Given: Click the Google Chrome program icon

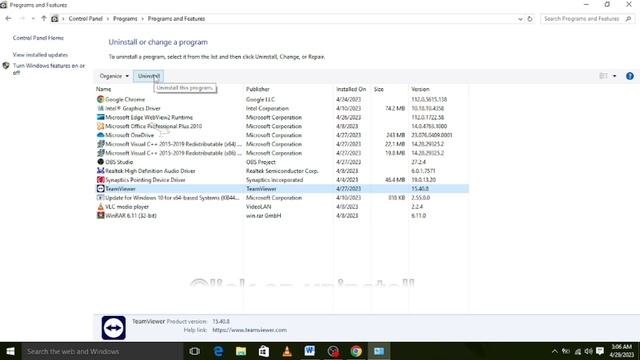Looking at the screenshot, I should (x=100, y=99).
